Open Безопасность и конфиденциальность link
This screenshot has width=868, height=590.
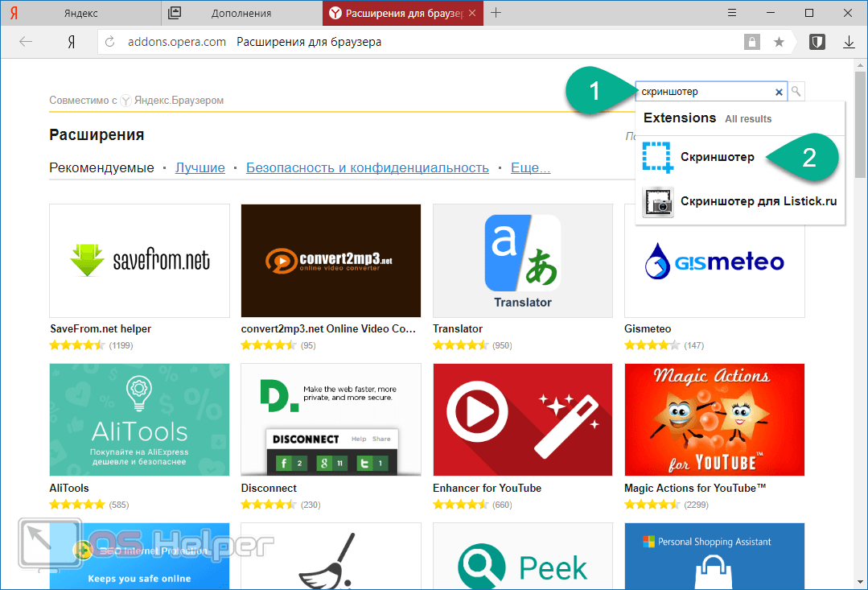[x=368, y=168]
